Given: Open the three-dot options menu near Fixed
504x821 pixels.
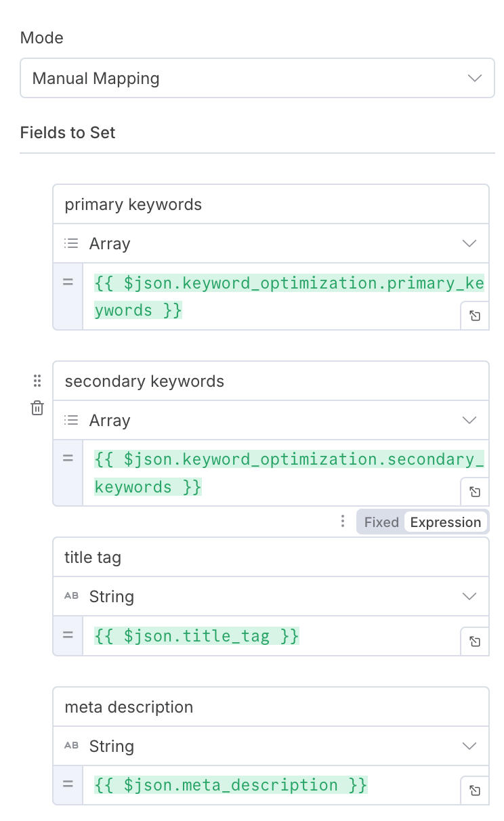Looking at the screenshot, I should tap(343, 522).
